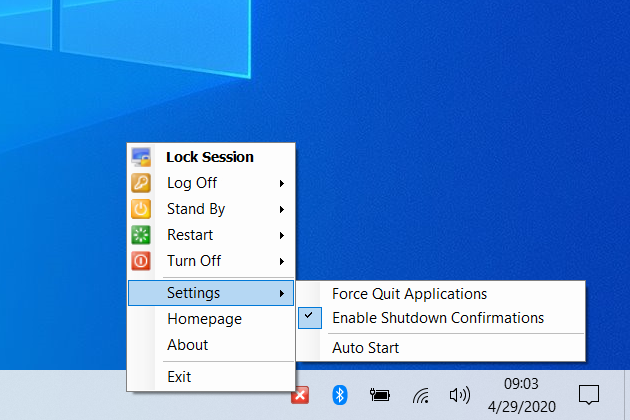Click the green Restart icon
Screen dimensions: 630x420
click(x=141, y=235)
